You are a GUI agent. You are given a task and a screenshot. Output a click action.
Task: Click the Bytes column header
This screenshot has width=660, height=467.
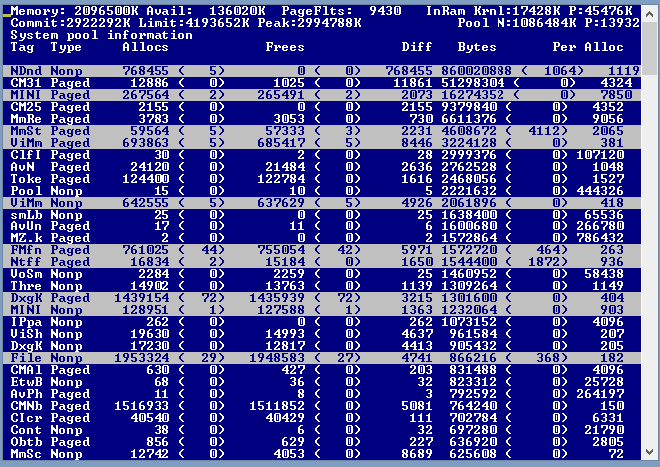point(477,48)
